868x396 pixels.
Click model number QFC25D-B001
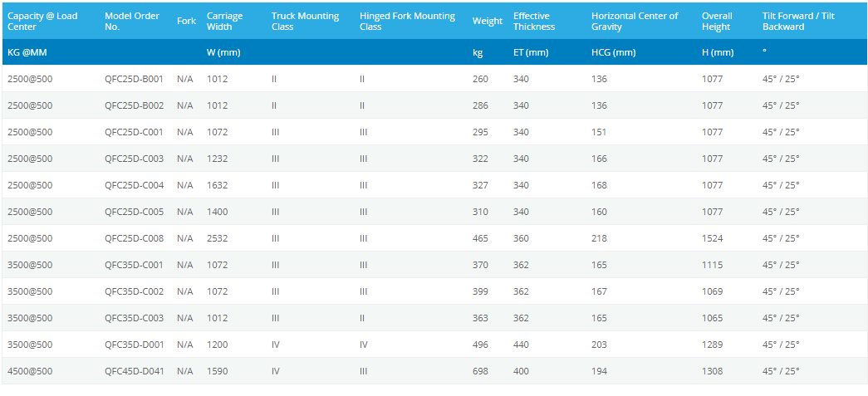point(134,79)
